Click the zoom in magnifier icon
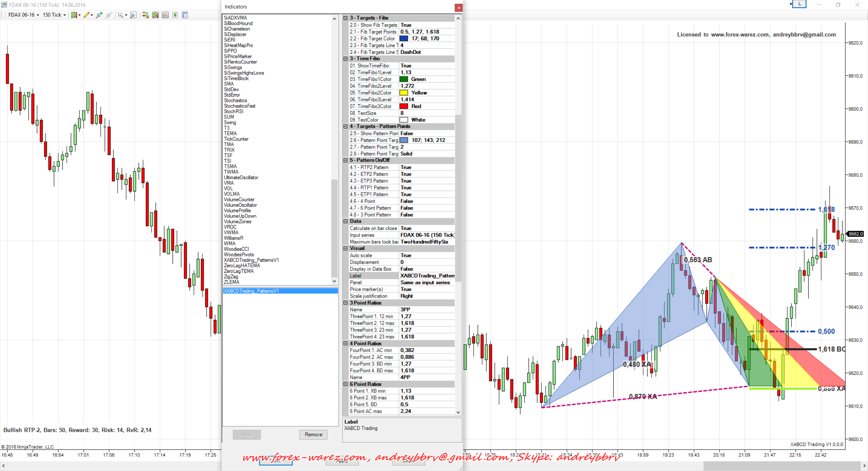This screenshot has height=471, width=868. point(99,15)
